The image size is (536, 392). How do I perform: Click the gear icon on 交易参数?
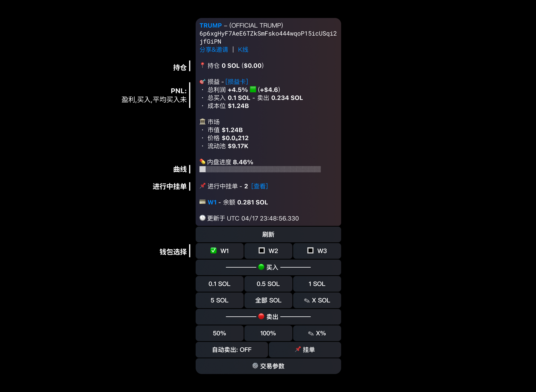point(255,366)
